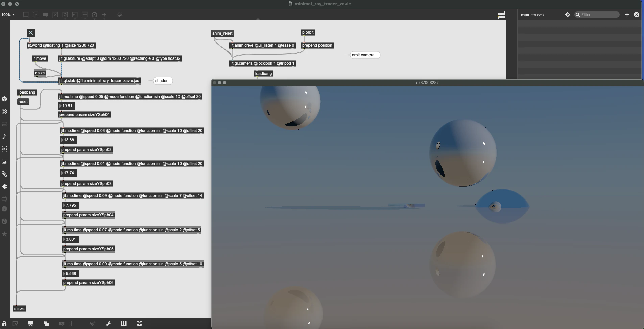Screen dimensions: 644x329
Task: Click the anim_reset message box
Action: click(222, 33)
